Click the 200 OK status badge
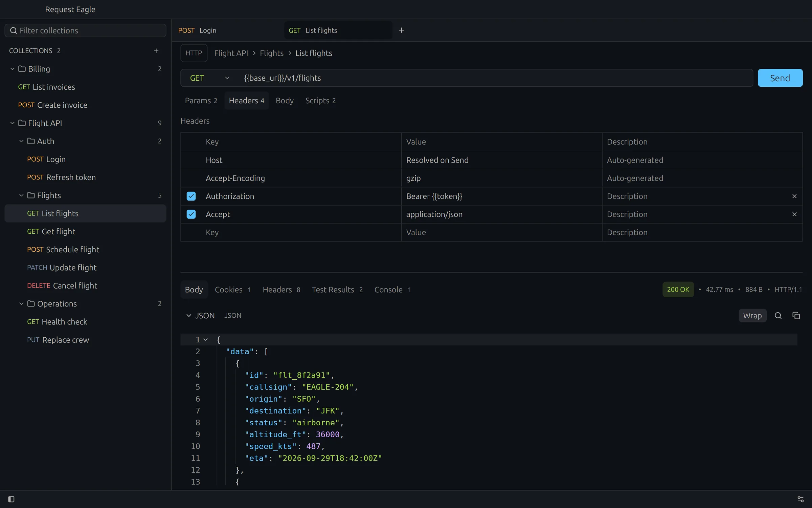The height and width of the screenshot is (508, 812). 678,290
